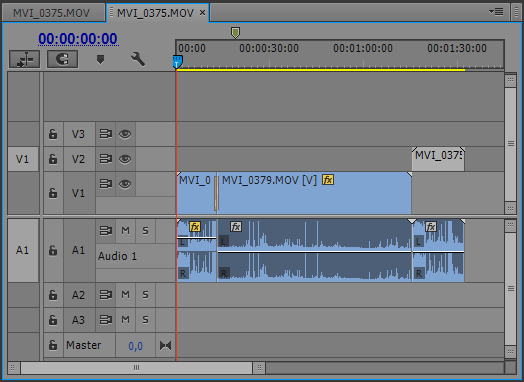Toggle sync lock on V3
Viewport: 524px width, 382px height.
[x=106, y=134]
